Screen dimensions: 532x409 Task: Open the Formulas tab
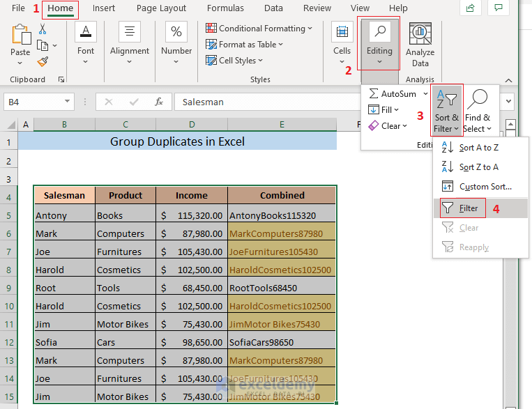coord(225,8)
